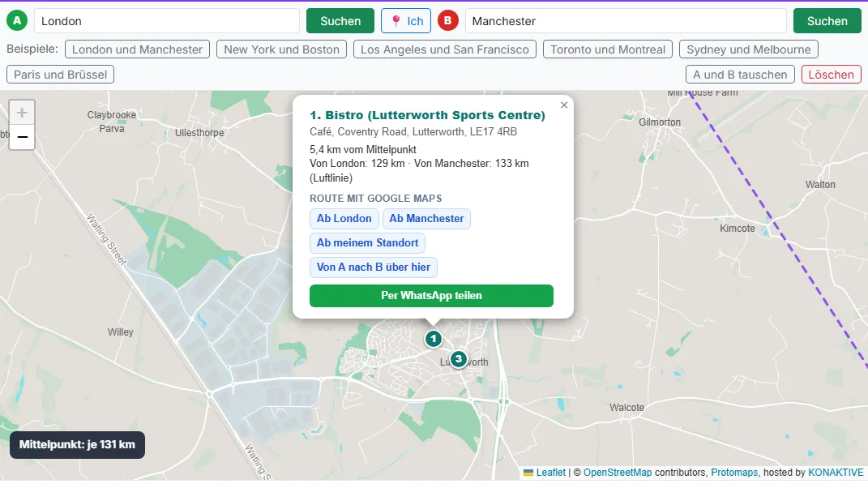The height and width of the screenshot is (488, 868).
Task: Zoom out on the map
Action: 22,137
